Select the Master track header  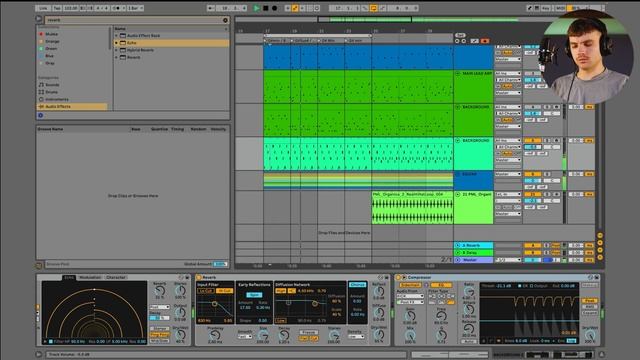coord(473,260)
